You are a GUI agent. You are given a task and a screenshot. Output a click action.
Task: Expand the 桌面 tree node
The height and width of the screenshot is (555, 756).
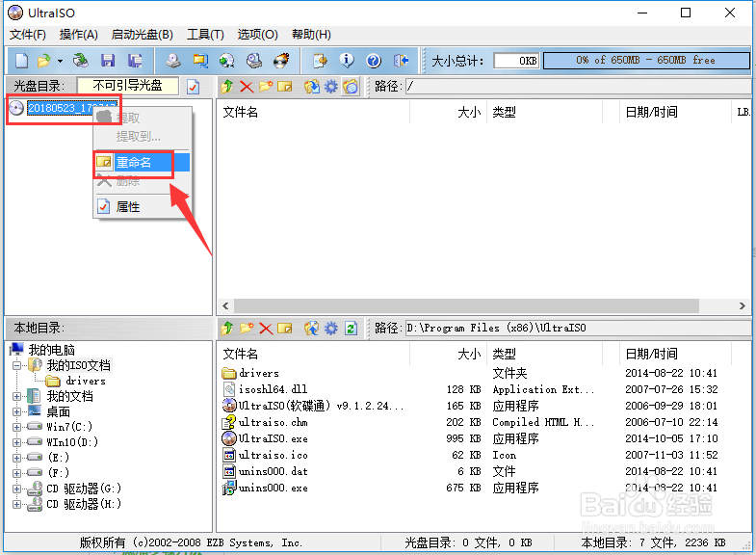click(x=16, y=411)
